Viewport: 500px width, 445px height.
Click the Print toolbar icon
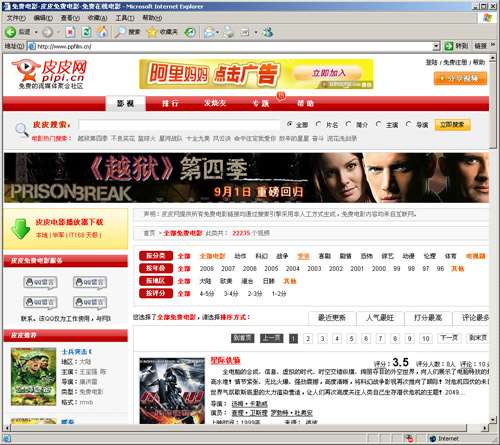(229, 32)
